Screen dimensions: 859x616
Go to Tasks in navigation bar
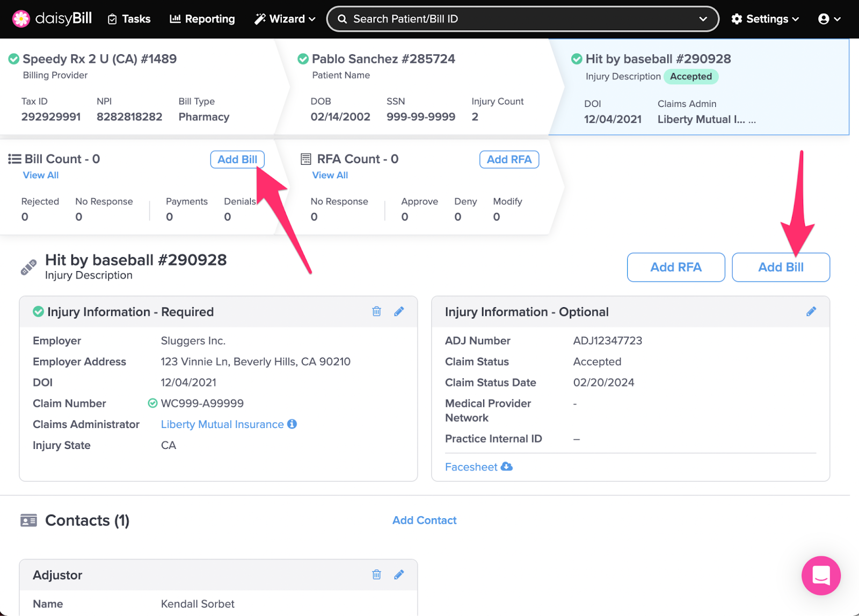click(129, 19)
